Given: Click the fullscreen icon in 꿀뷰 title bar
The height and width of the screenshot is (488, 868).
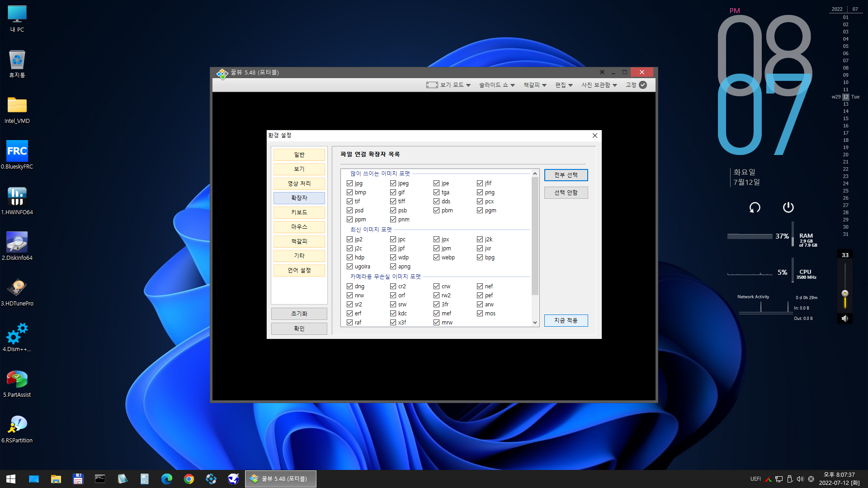Looking at the screenshot, I should coord(602,72).
